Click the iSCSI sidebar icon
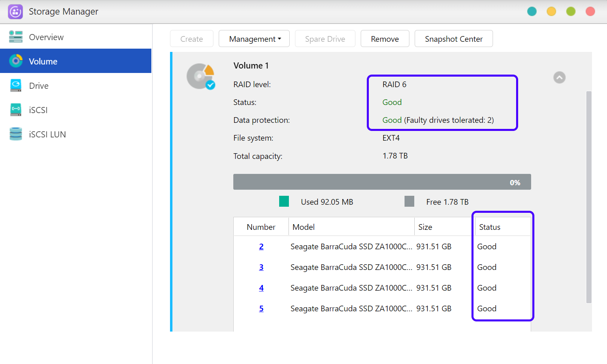Image resolution: width=607 pixels, height=364 pixels. (16, 110)
